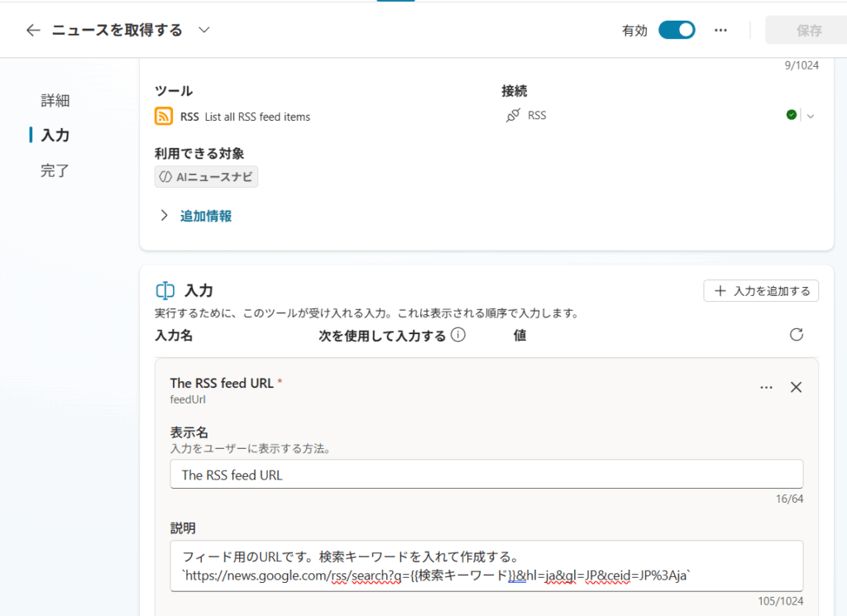Click the green connection status checkmark
The height and width of the screenshot is (616, 847).
[x=792, y=116]
